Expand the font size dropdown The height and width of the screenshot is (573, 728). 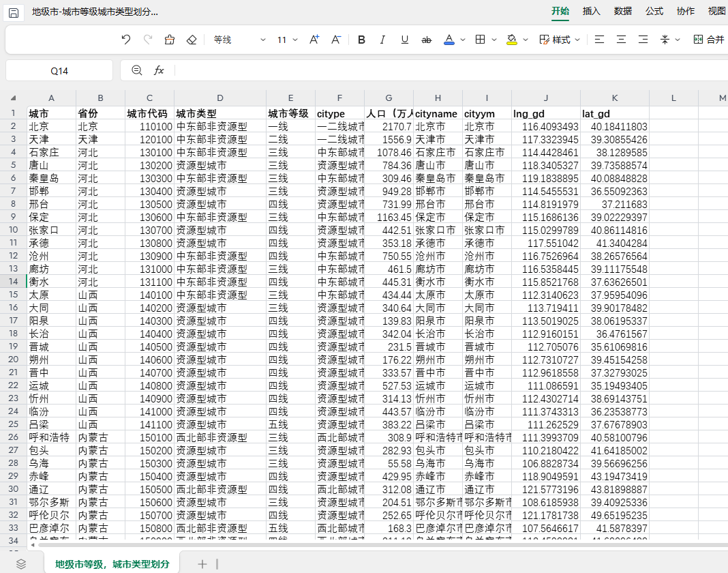(x=288, y=40)
